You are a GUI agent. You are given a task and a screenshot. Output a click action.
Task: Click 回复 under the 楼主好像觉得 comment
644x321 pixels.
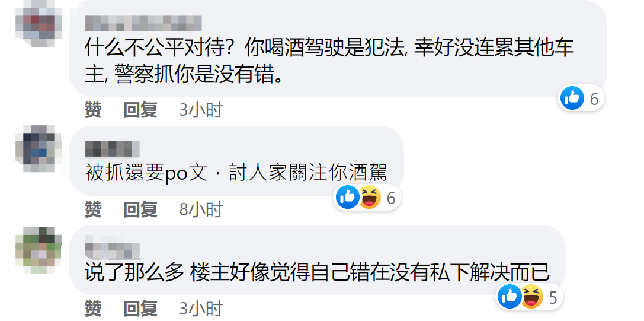pyautogui.click(x=140, y=309)
